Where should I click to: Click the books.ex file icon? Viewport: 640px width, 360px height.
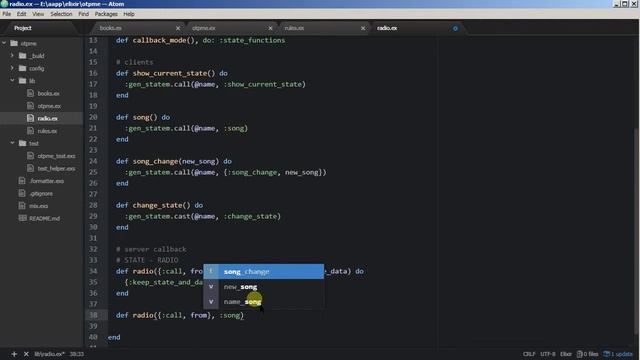30,93
